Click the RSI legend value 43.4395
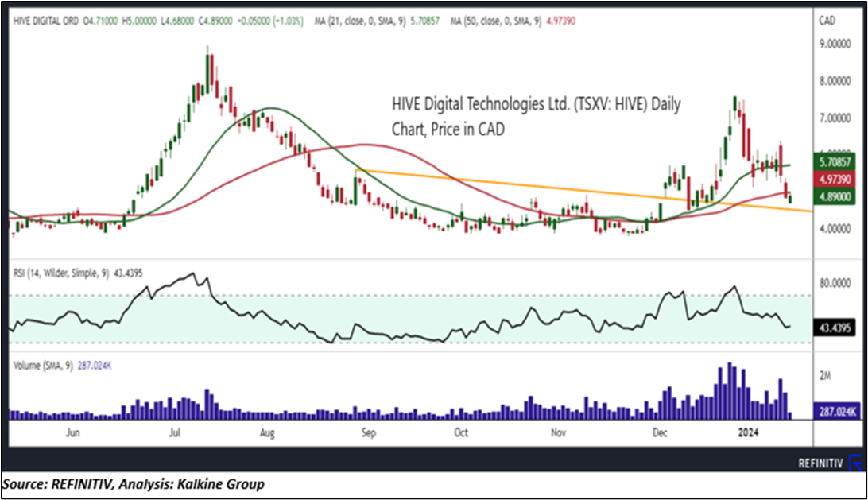The height and width of the screenshot is (500, 868). click(129, 273)
